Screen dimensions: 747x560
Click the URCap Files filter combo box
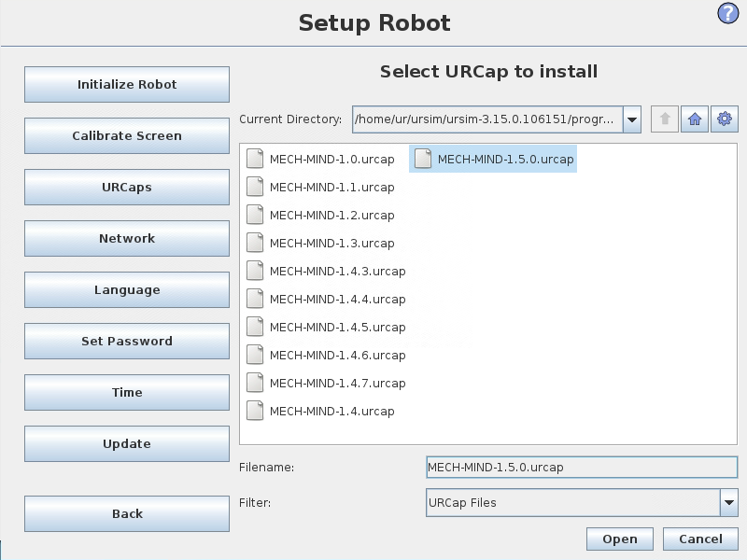point(571,503)
